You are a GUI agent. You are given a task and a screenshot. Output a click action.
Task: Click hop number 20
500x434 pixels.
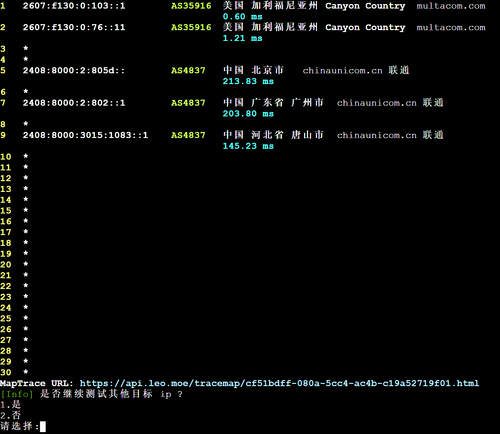tap(6, 265)
